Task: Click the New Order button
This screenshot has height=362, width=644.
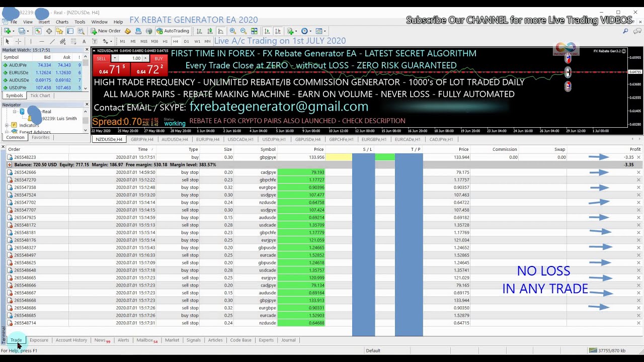Action: [106, 31]
